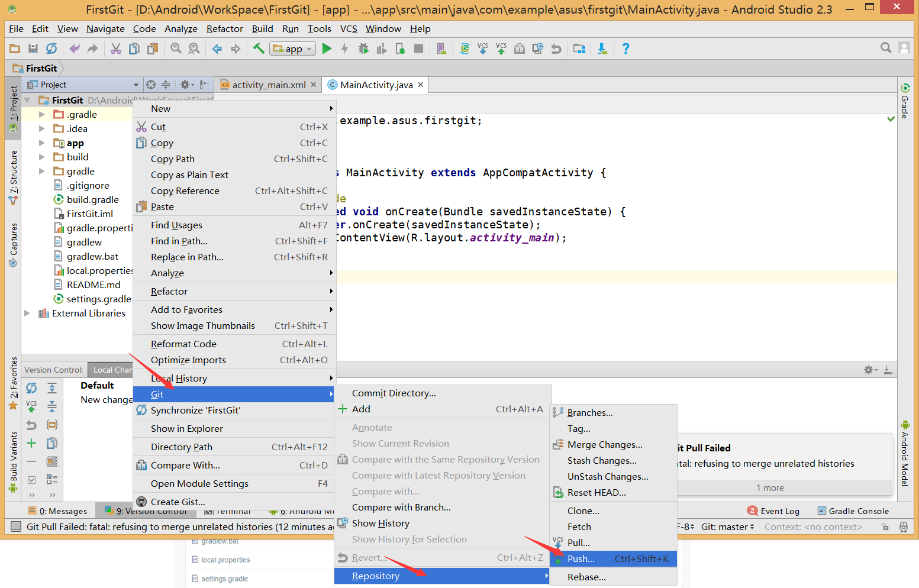Open the SDK Manager download icon
Viewport: 919px width, 588px height.
pos(602,49)
